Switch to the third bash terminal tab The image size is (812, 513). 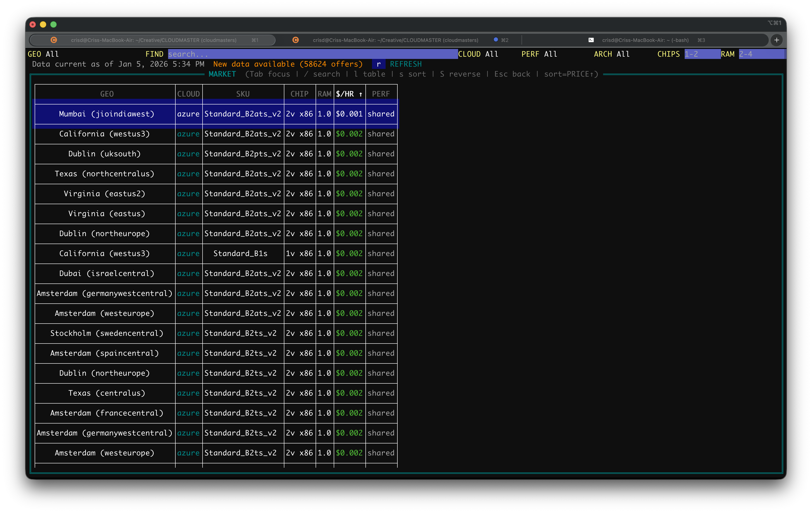click(645, 40)
